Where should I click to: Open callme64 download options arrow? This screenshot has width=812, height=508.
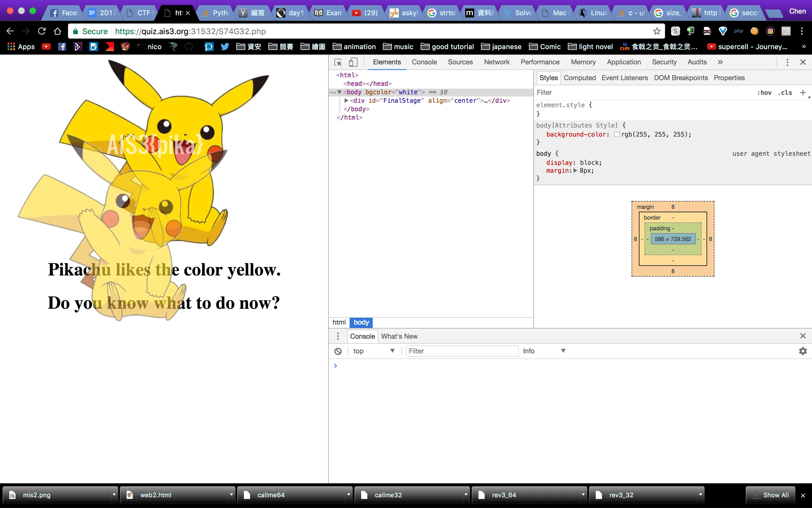[348, 494]
